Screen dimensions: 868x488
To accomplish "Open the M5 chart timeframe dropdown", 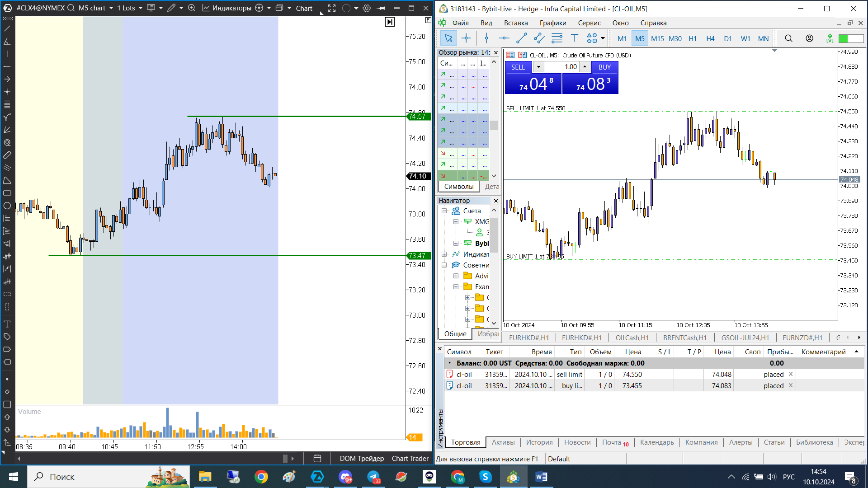I will click(111, 8).
